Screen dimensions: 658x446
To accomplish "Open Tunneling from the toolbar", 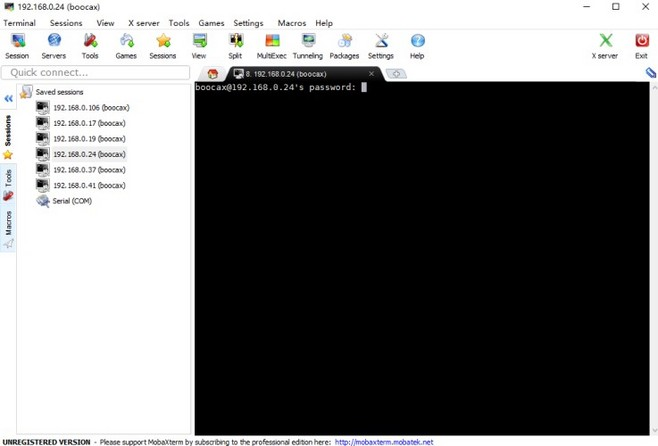I will [308, 47].
